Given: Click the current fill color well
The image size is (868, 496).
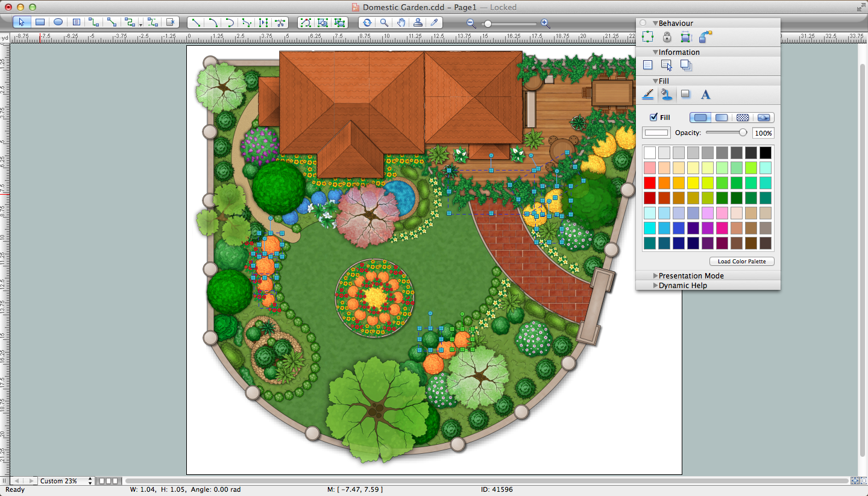Looking at the screenshot, I should pyautogui.click(x=656, y=133).
